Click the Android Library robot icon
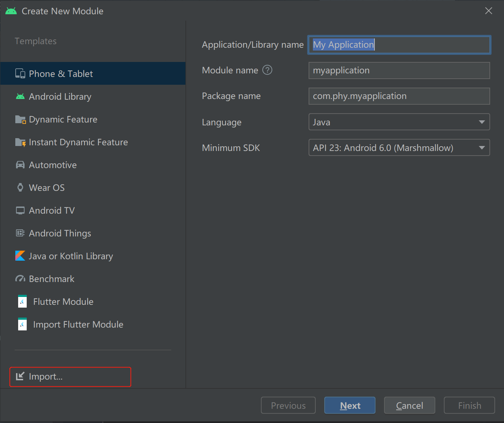504x423 pixels. point(20,96)
